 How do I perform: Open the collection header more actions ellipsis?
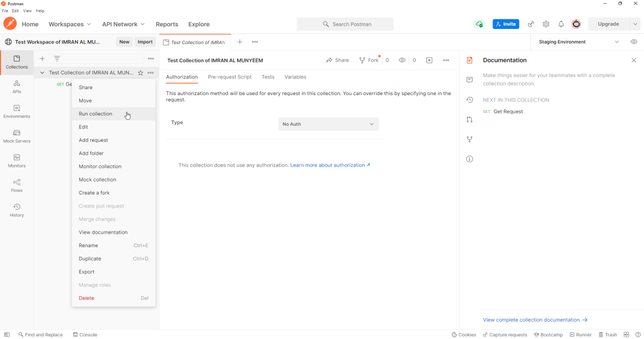point(446,60)
